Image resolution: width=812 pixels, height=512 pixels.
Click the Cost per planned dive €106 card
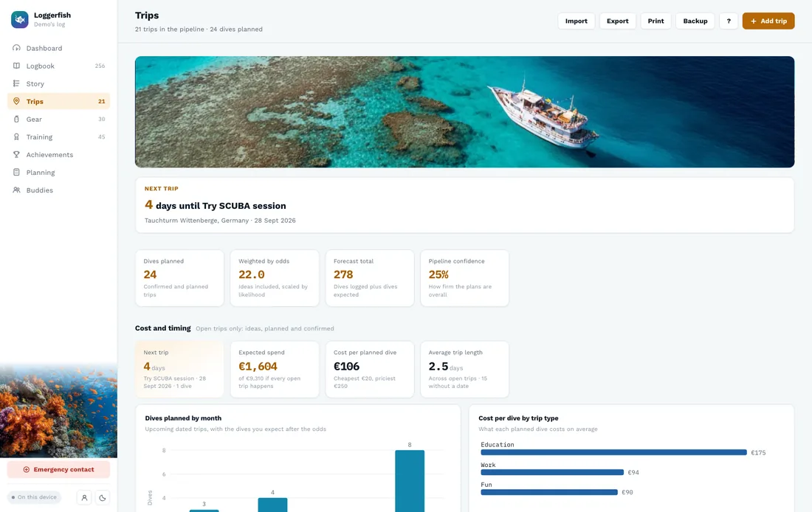(370, 369)
